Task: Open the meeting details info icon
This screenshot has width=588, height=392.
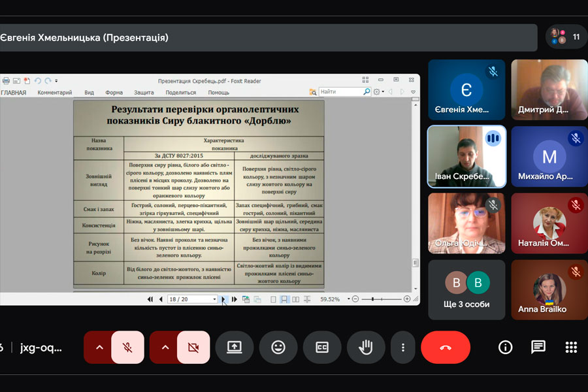Action: (x=505, y=348)
